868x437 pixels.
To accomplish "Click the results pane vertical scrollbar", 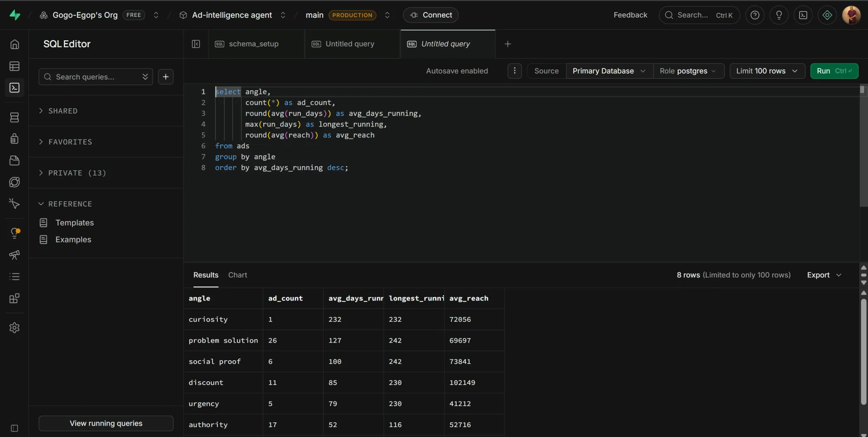I will coord(864,351).
